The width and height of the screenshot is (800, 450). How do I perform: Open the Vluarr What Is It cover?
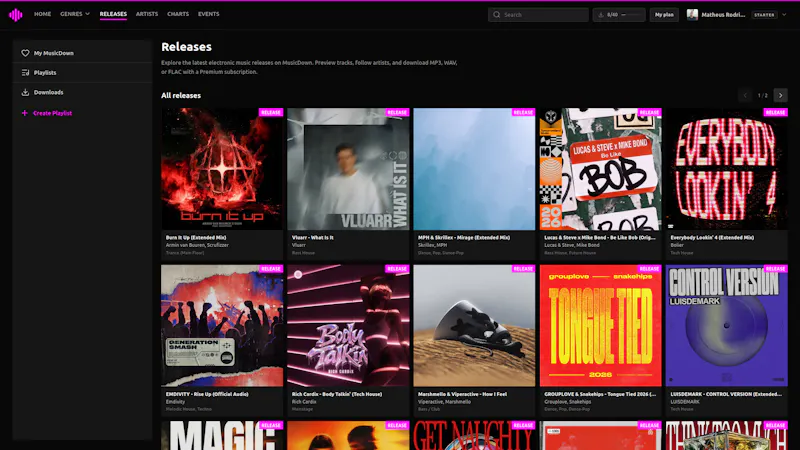point(348,169)
